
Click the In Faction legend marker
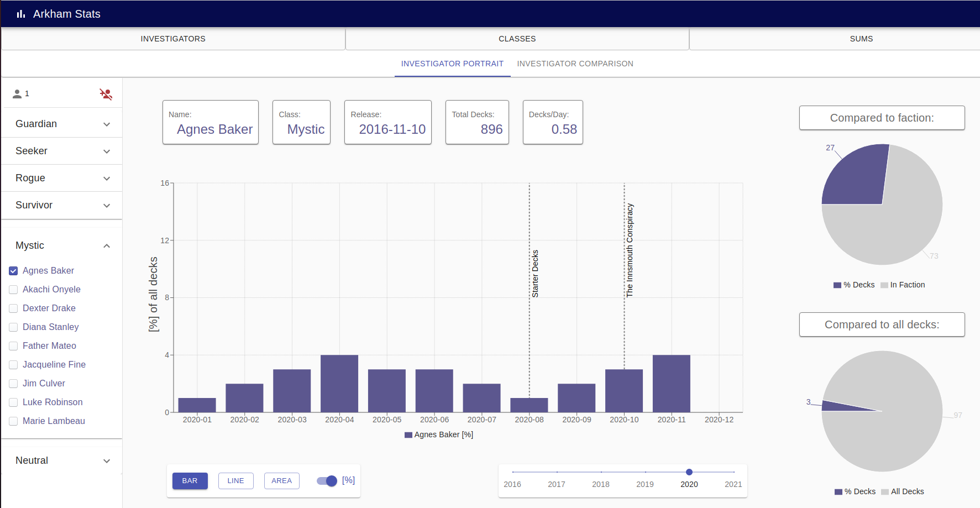[x=885, y=285]
